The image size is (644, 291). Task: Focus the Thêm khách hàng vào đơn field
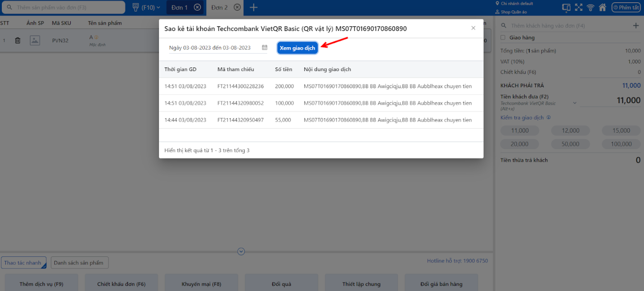[x=565, y=26]
